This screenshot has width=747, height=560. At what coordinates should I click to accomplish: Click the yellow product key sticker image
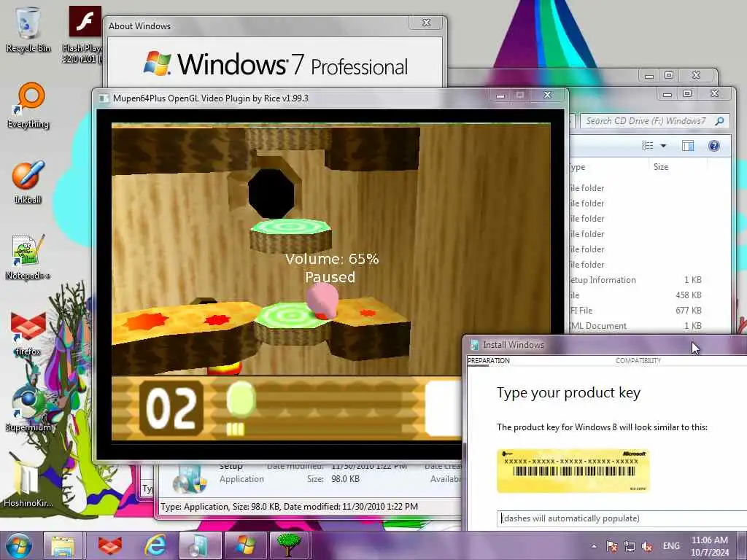click(573, 470)
